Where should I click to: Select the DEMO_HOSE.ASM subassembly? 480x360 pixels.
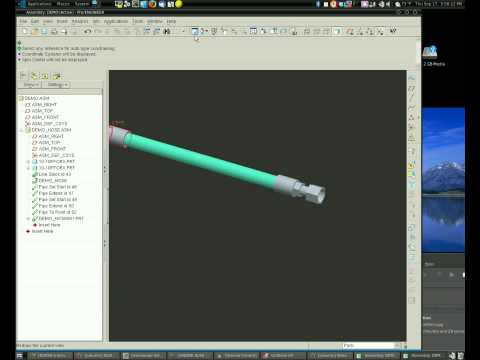[51, 130]
